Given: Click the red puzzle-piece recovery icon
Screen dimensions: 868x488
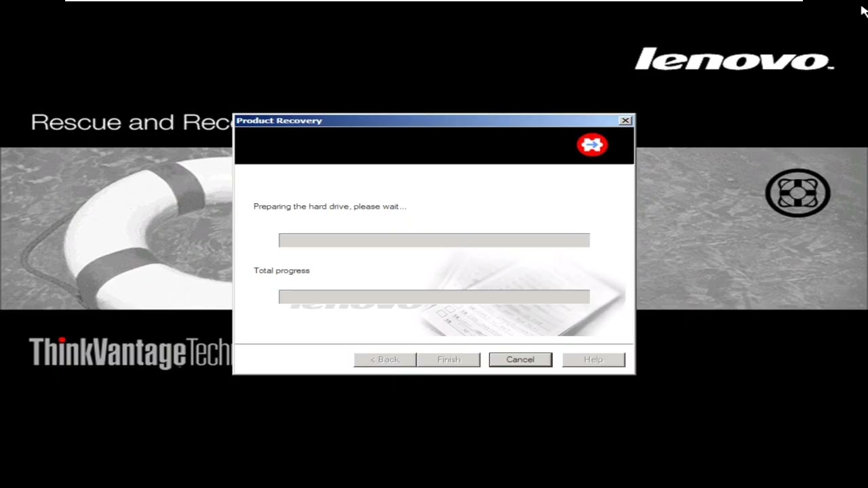Looking at the screenshot, I should pyautogui.click(x=592, y=144).
